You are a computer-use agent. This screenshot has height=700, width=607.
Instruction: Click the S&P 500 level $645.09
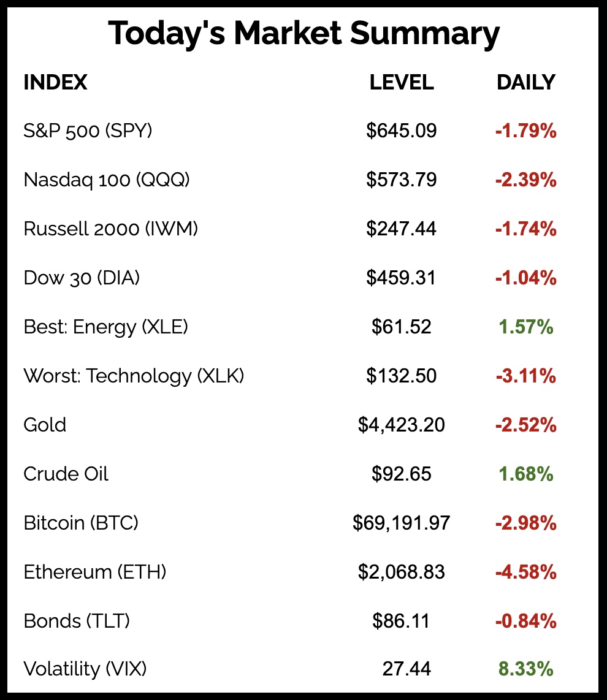(402, 131)
